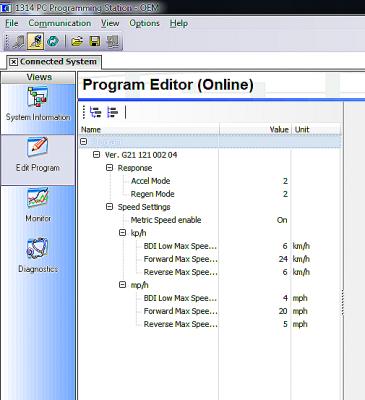Image resolution: width=365 pixels, height=400 pixels.
Task: Click the Speed Settings label
Action: tap(144, 207)
